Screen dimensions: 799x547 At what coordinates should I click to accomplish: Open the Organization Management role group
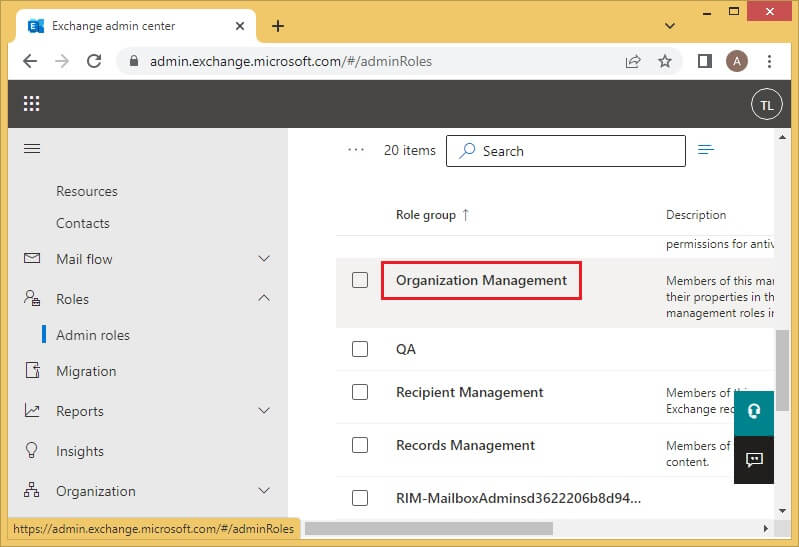click(481, 280)
